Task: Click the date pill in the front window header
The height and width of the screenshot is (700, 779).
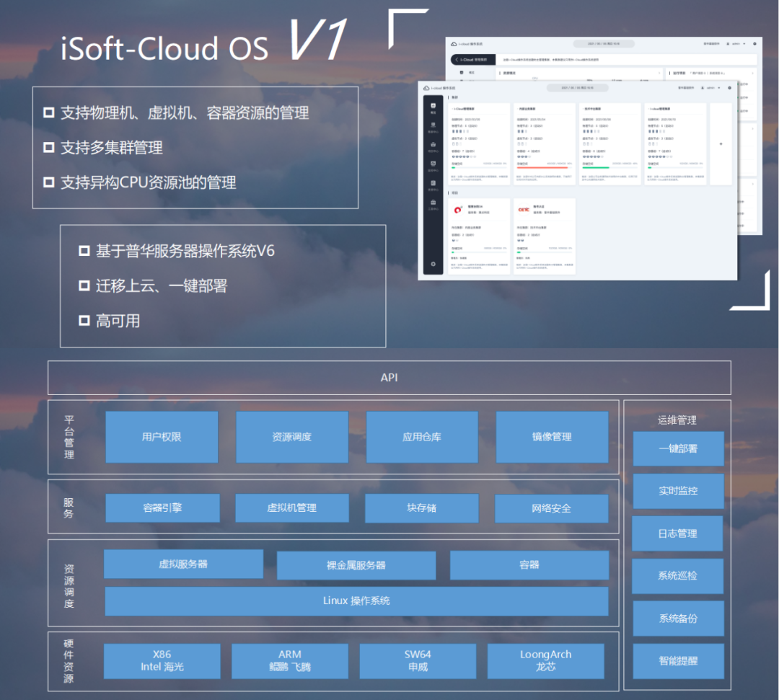Action: (577, 88)
